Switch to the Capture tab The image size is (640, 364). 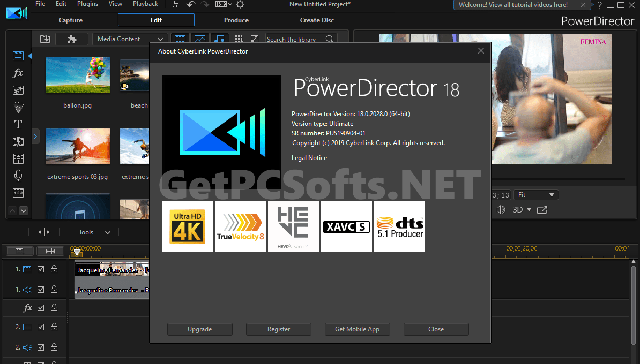point(71,20)
